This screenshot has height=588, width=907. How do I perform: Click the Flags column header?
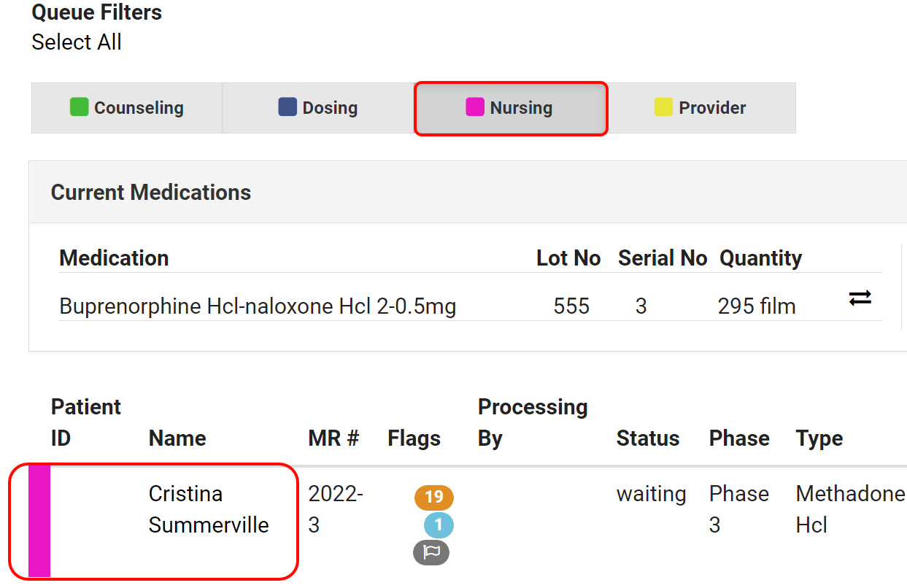tap(414, 438)
